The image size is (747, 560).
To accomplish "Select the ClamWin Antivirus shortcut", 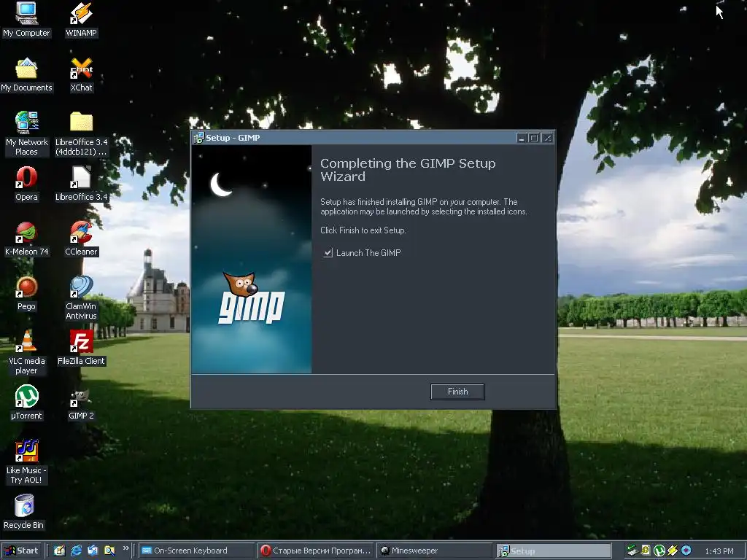I will [x=81, y=298].
